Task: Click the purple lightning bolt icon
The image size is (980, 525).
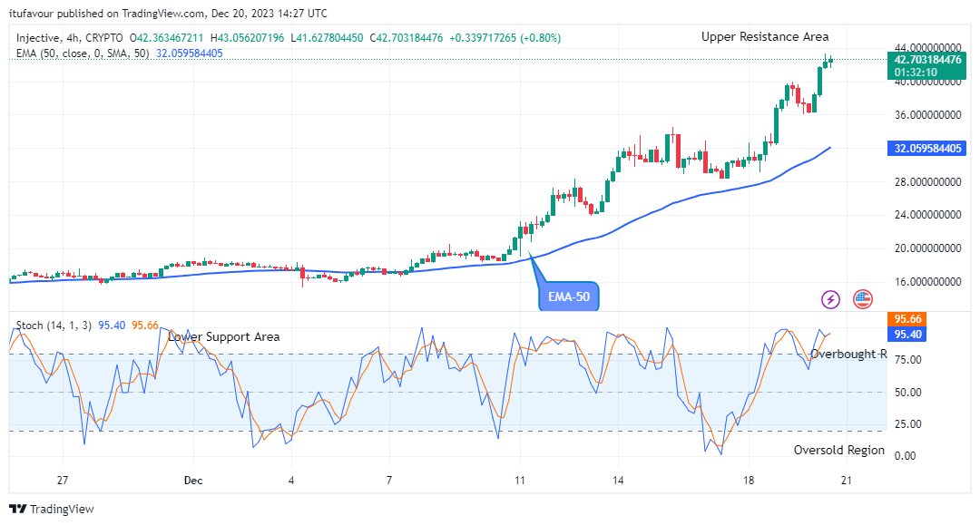Action: 829,298
